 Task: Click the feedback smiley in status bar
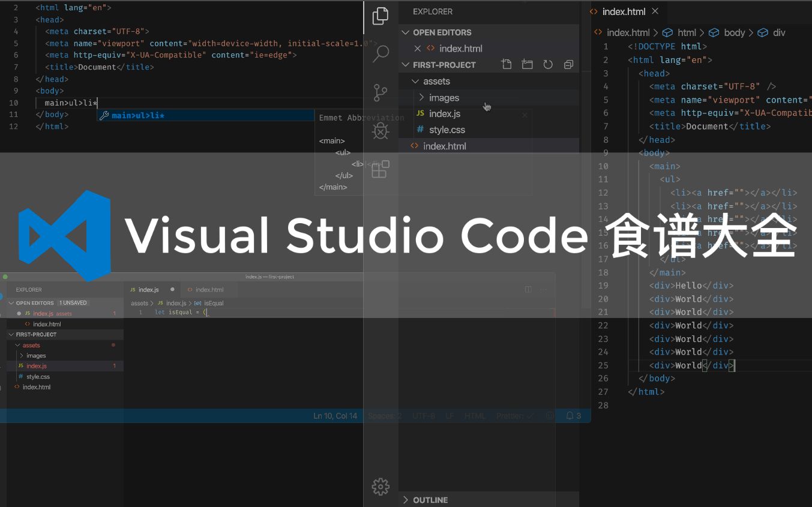(x=550, y=415)
